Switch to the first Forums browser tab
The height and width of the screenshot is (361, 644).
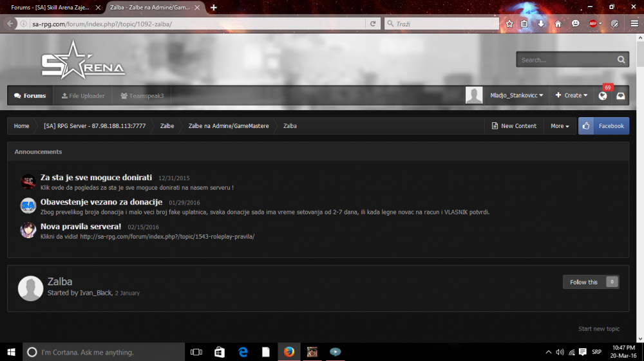(49, 7)
